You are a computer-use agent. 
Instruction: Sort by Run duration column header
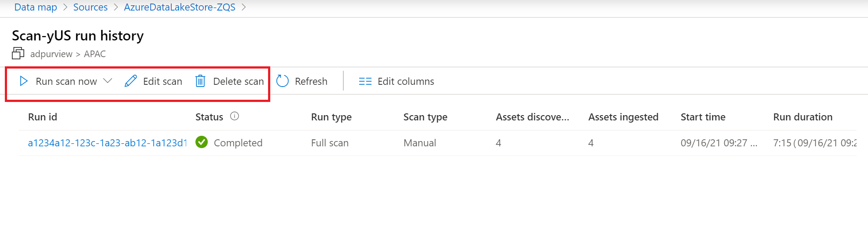tap(802, 117)
